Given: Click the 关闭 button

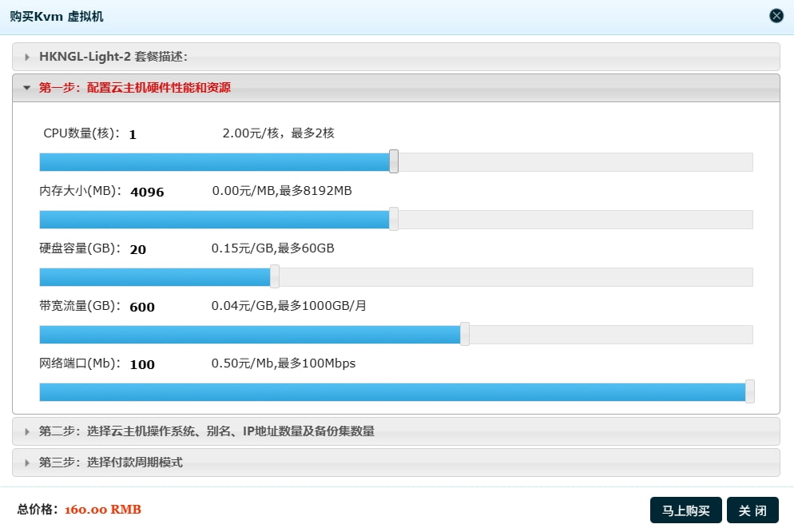Looking at the screenshot, I should click(752, 510).
